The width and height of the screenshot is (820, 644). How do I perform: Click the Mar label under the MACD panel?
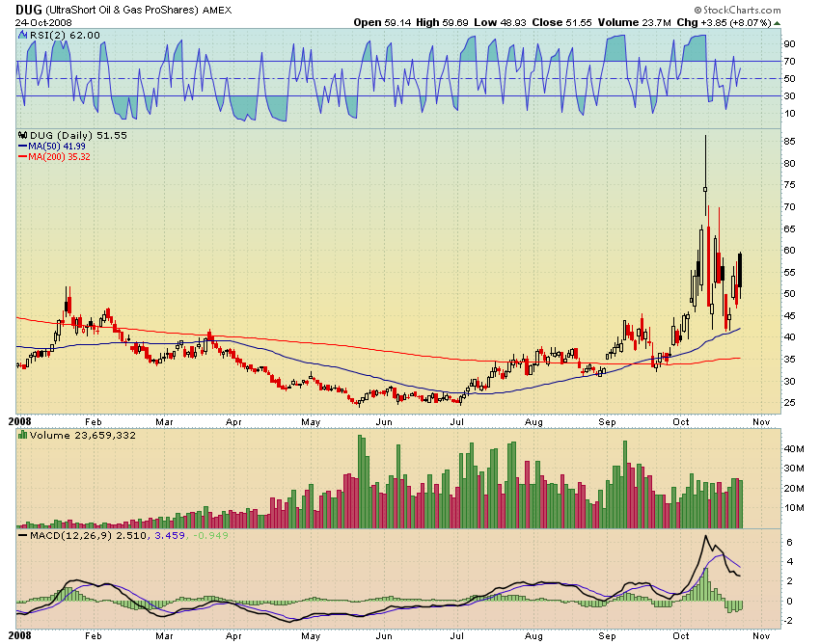coord(164,636)
